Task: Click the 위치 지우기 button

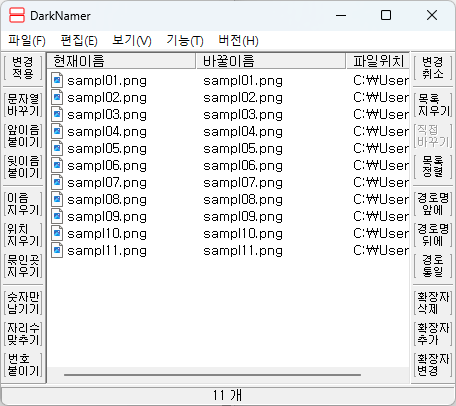Action: click(23, 235)
